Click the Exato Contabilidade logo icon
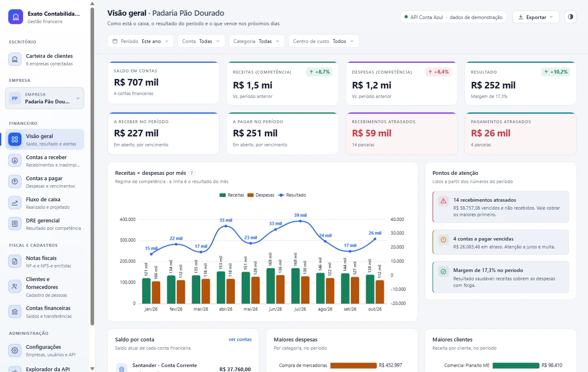The image size is (588, 372). pos(16,17)
